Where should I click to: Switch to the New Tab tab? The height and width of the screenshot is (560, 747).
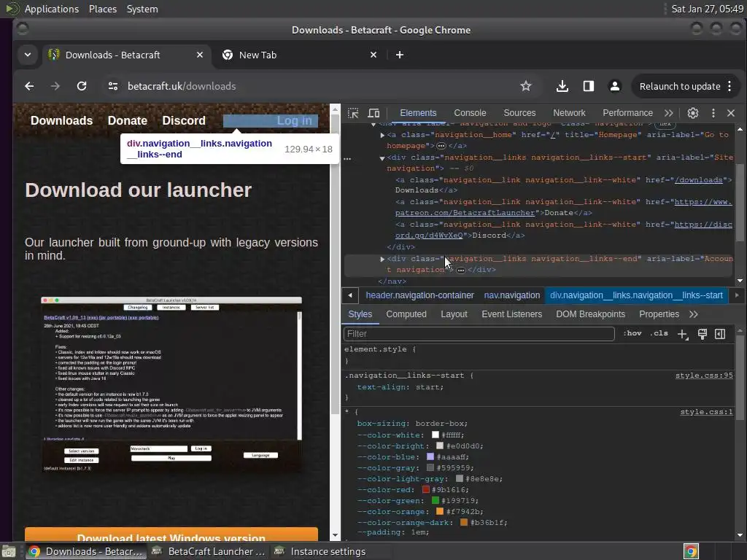tap(299, 55)
